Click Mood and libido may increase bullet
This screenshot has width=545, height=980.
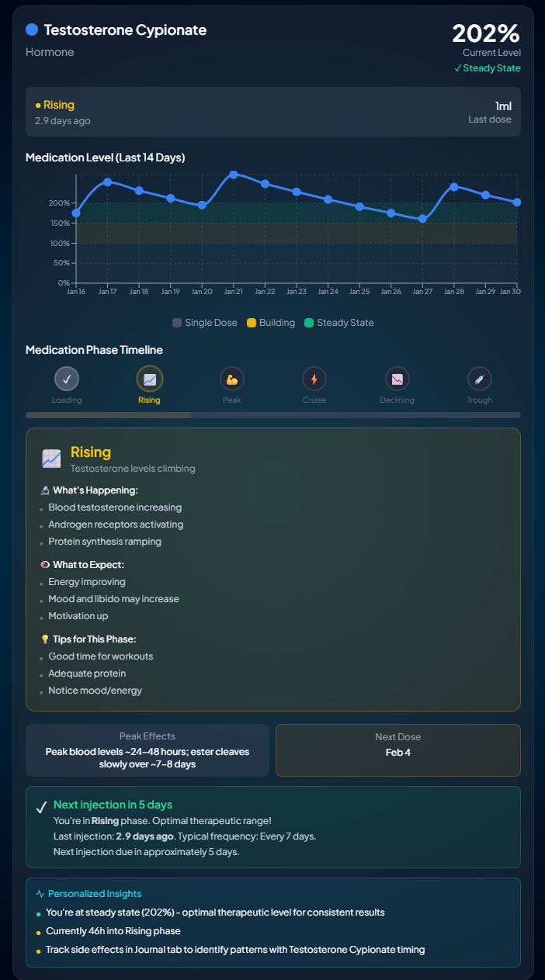pyautogui.click(x=113, y=599)
